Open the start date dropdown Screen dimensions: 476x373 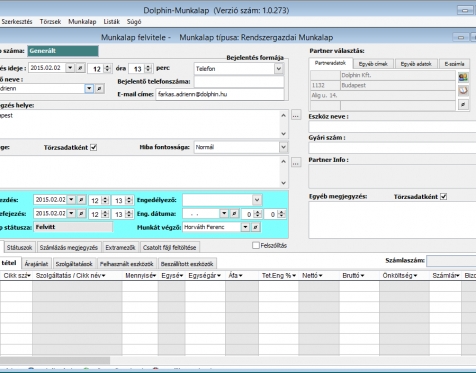(x=71, y=200)
